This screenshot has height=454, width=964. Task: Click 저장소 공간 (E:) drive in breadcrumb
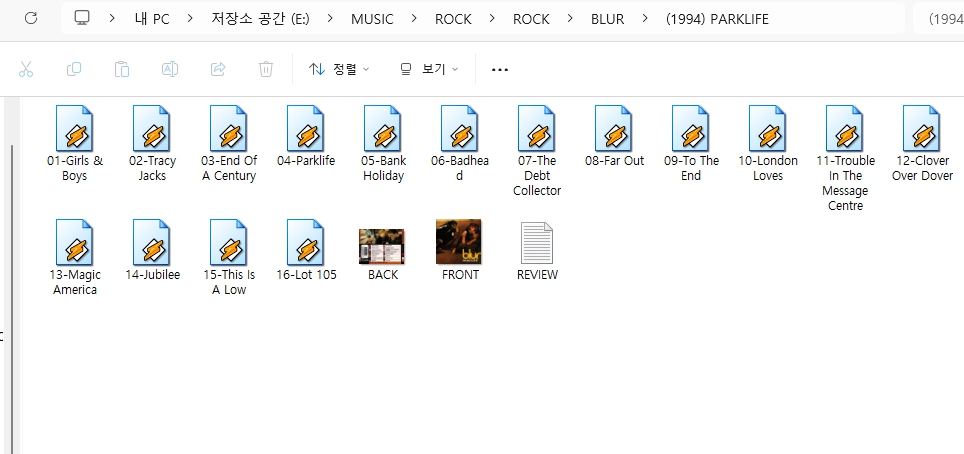[259, 19]
